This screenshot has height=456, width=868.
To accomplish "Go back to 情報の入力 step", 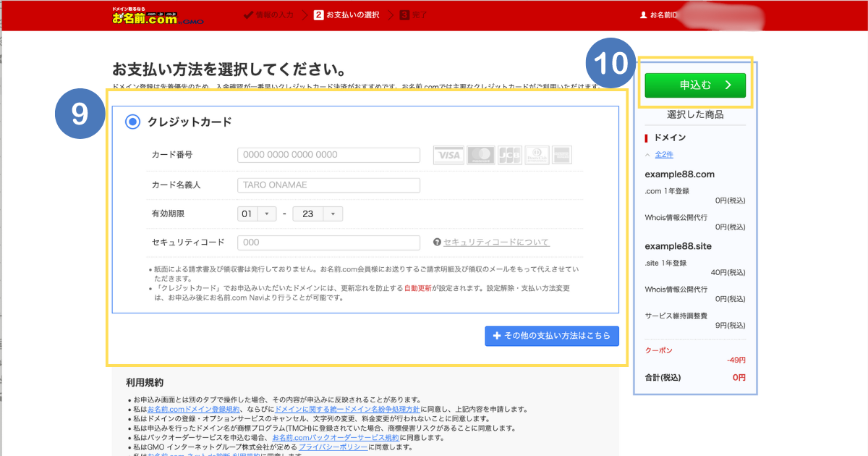I will click(268, 15).
